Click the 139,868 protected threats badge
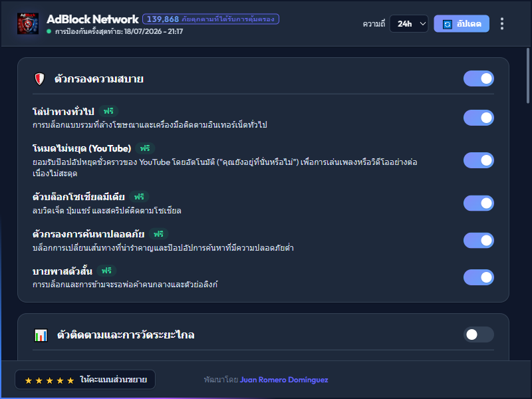 coord(211,19)
